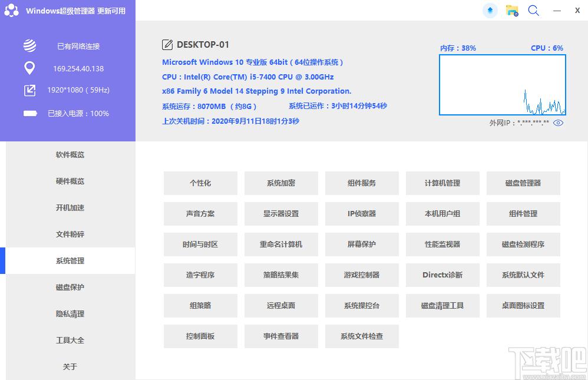Image resolution: width=588 pixels, height=380 pixels.
Task: Open 游戏控制器 settings
Action: tap(362, 275)
